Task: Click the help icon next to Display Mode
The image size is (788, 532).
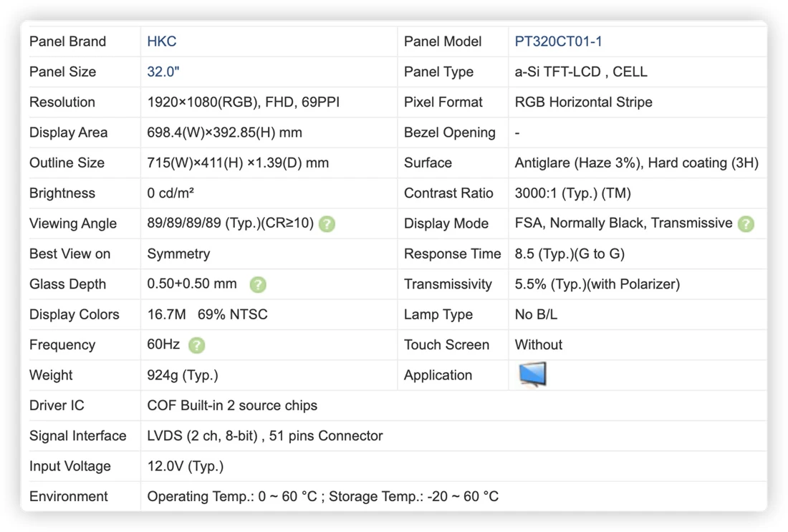Action: point(746,224)
